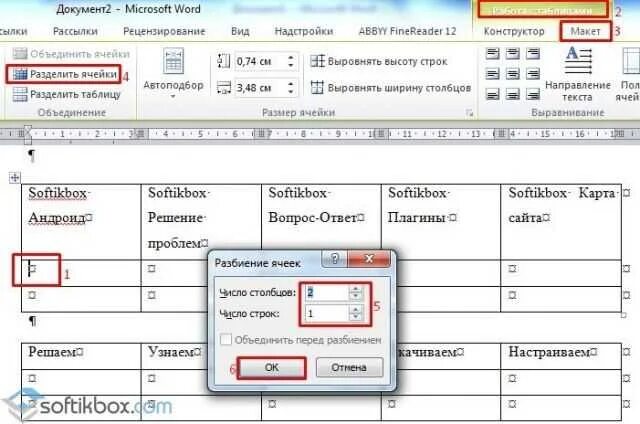Decrease Число столбцов with the down arrow
The width and height of the screenshot is (640, 424).
[356, 297]
